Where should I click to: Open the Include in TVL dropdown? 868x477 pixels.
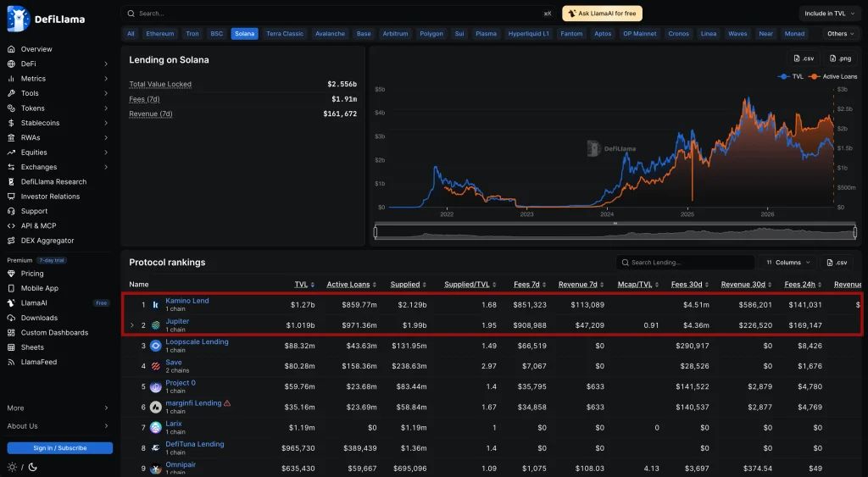click(x=829, y=14)
